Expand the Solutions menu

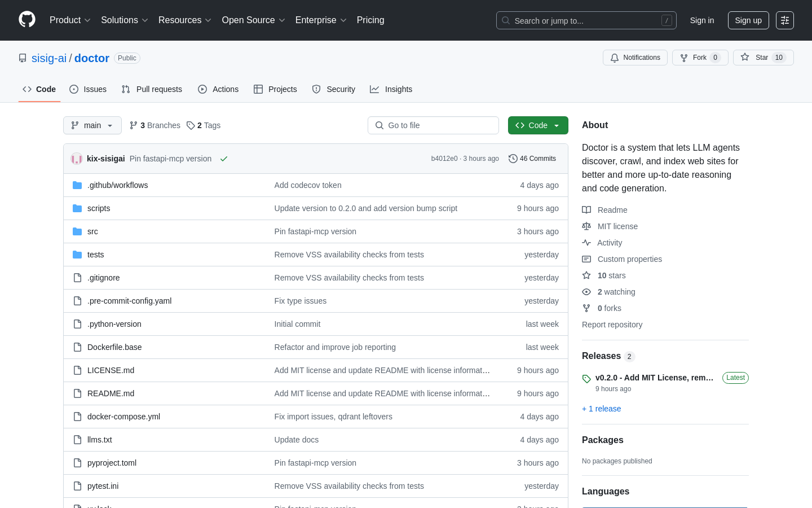tap(125, 20)
